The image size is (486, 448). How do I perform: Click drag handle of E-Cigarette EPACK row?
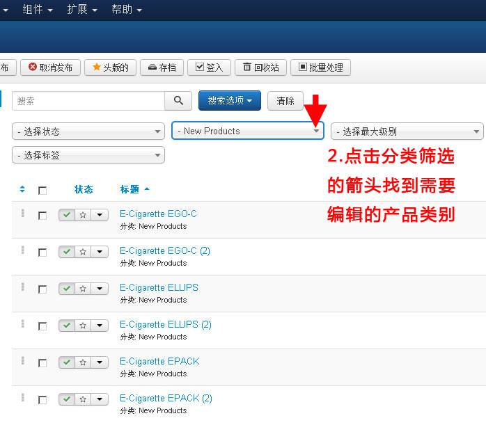point(22,360)
